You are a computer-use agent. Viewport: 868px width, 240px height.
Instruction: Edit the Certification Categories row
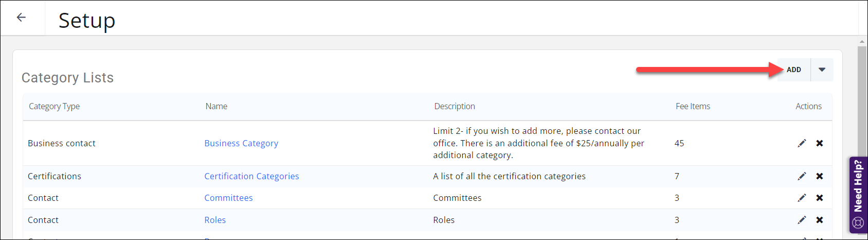[802, 176]
